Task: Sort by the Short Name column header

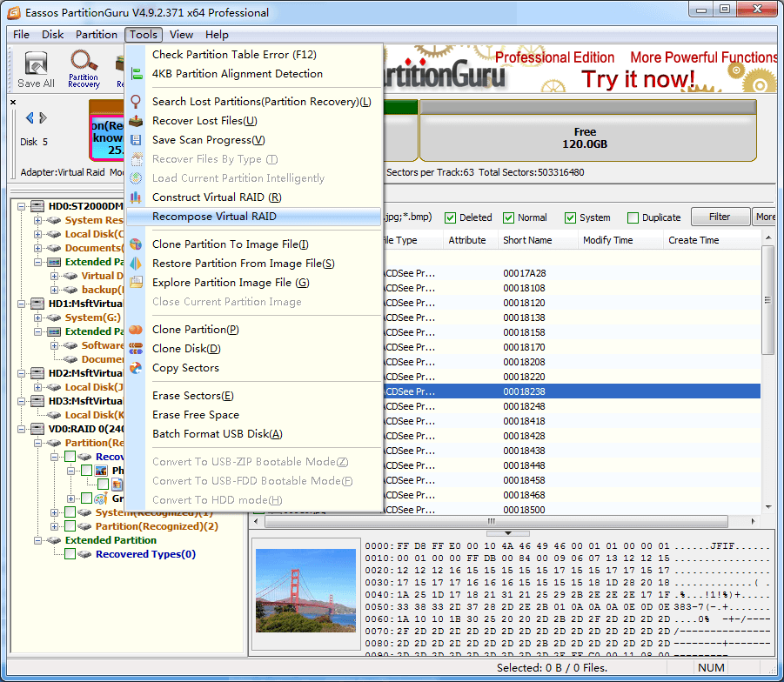Action: point(538,240)
